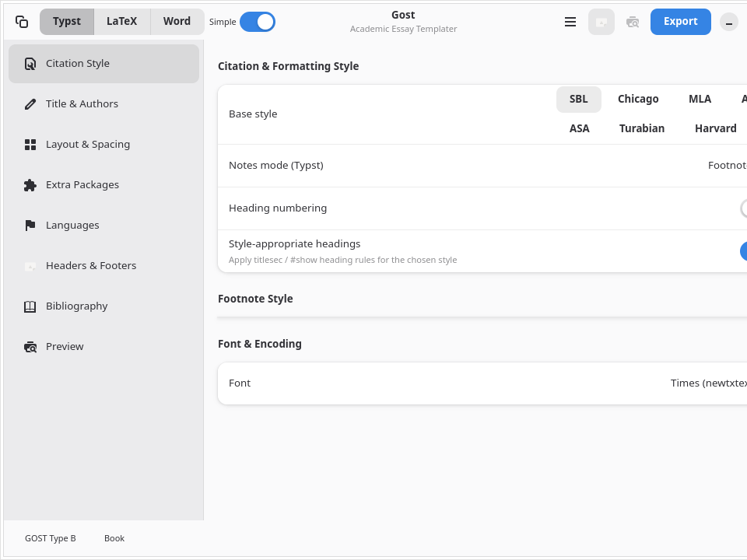The height and width of the screenshot is (560, 747).
Task: Click the Export button
Action: 680,22
